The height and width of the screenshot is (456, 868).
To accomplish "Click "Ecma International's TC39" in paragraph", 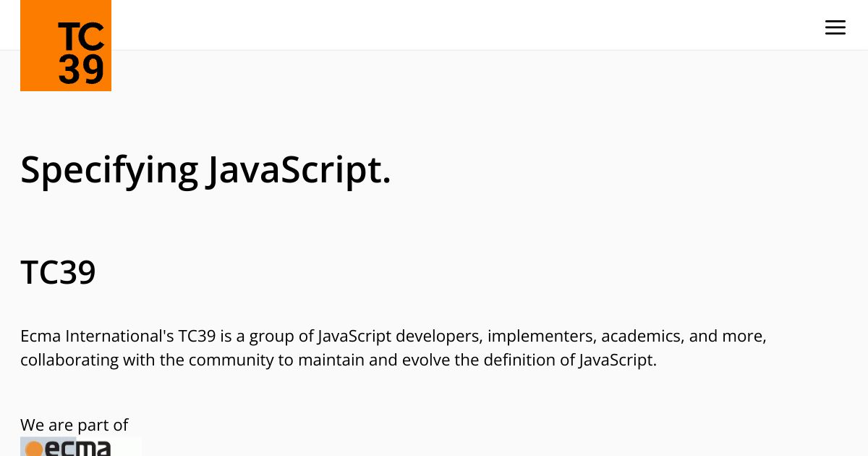I will pyautogui.click(x=118, y=337).
